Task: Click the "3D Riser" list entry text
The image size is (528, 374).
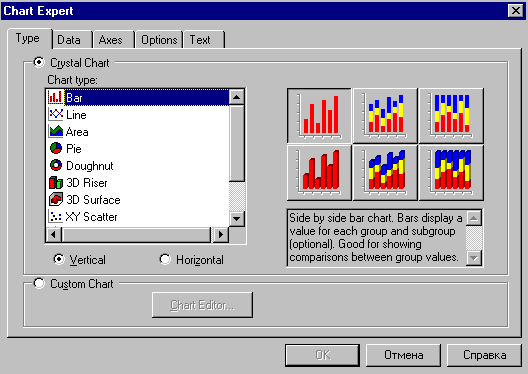Action: click(87, 182)
